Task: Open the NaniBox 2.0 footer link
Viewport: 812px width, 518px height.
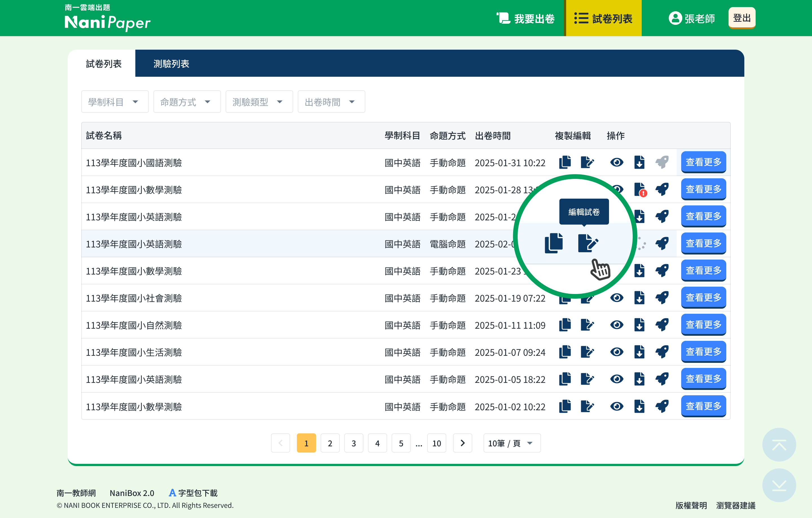Action: pyautogui.click(x=132, y=493)
